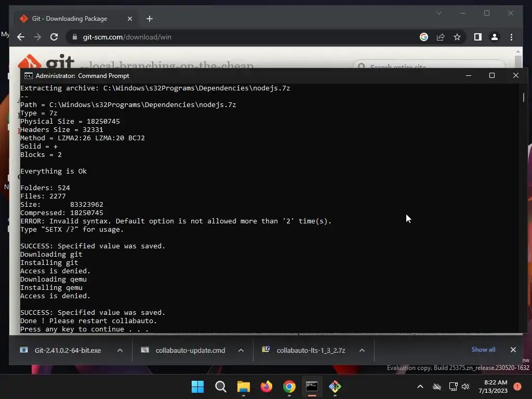The image size is (532, 399).
Task: Click the Command Prompt scrollbar thumb
Action: (x=524, y=97)
